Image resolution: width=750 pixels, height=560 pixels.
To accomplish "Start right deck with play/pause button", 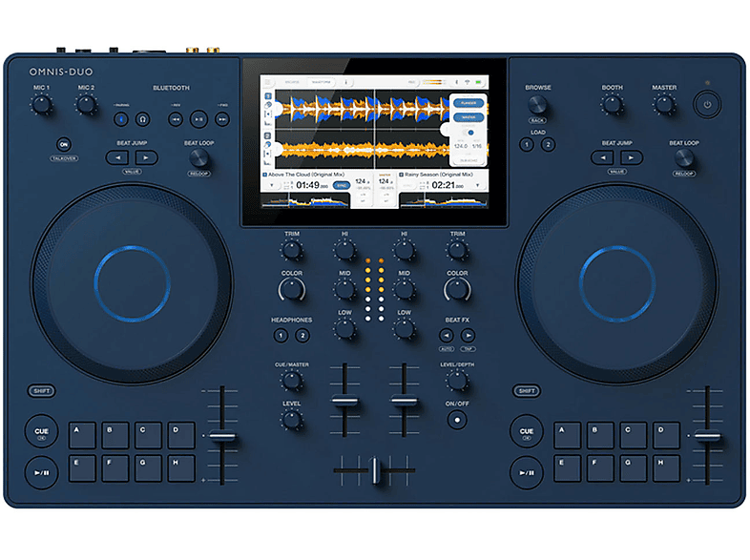I will (x=527, y=472).
